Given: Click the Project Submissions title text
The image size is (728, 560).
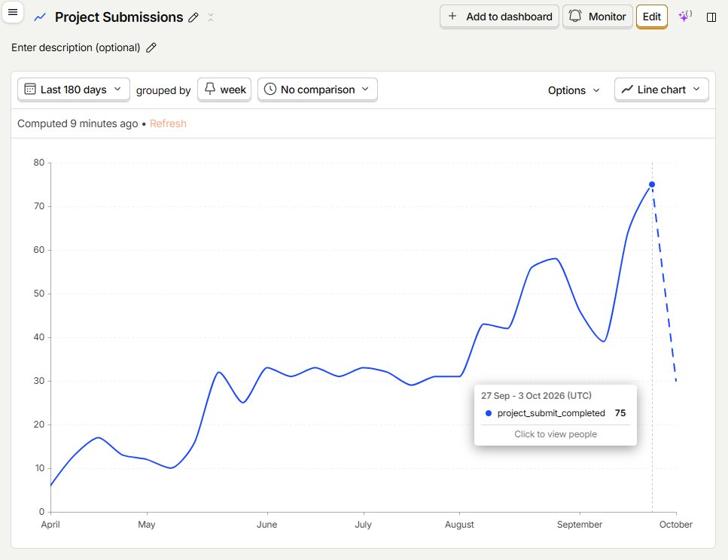Looking at the screenshot, I should (119, 17).
